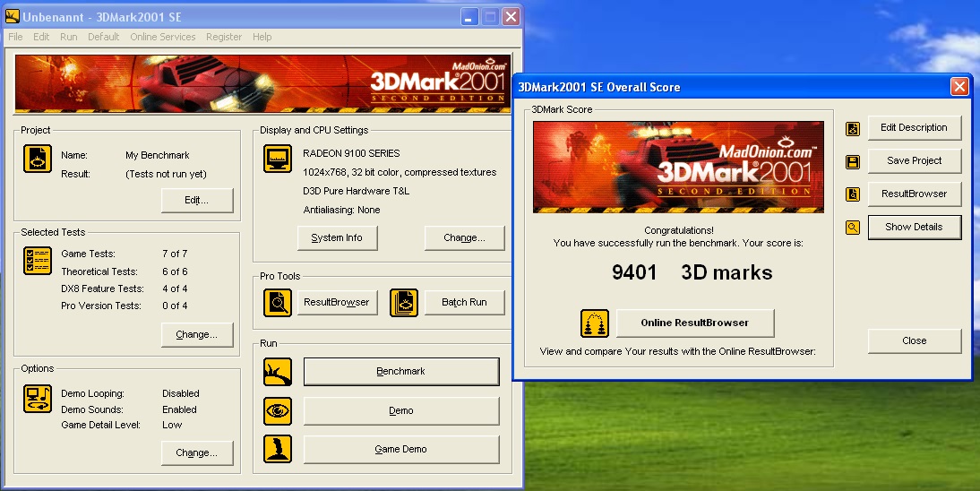
Task: Click the D3D Pure Hardware T&L text
Action: click(357, 192)
